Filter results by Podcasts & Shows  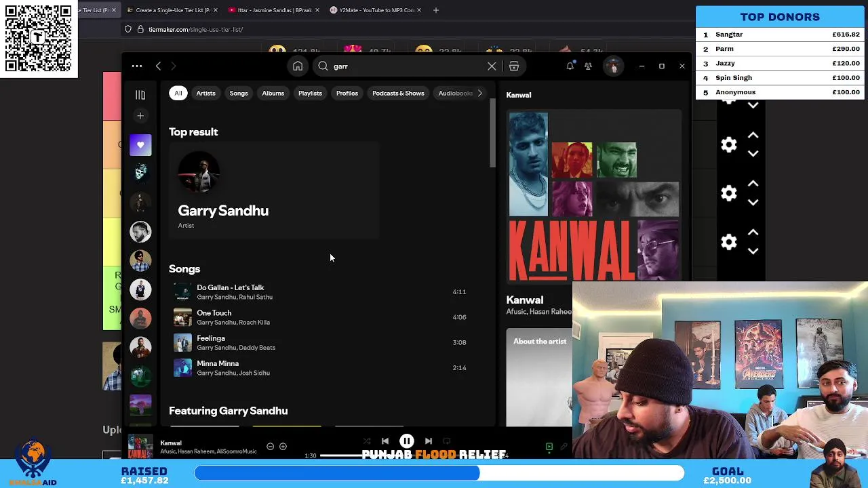[398, 94]
